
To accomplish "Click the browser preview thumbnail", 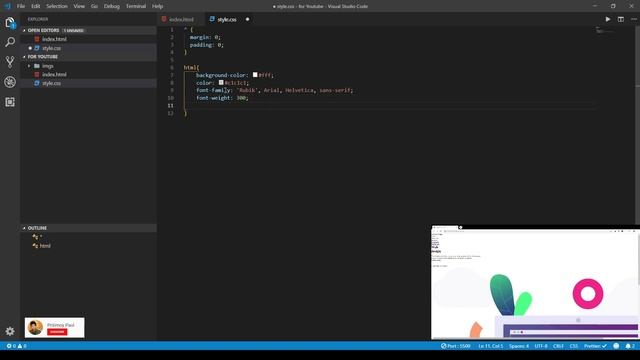I will [x=535, y=282].
